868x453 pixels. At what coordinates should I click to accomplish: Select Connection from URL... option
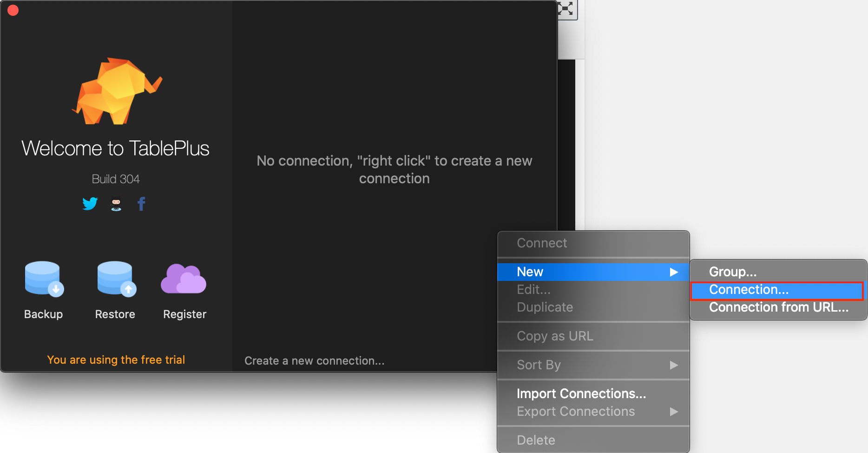click(x=778, y=307)
